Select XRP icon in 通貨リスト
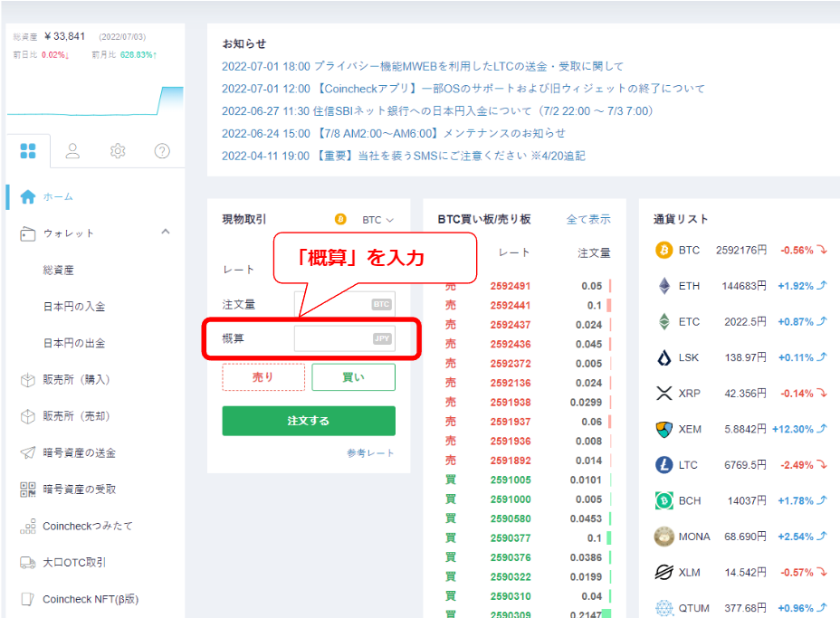The image size is (840, 618). pyautogui.click(x=664, y=394)
